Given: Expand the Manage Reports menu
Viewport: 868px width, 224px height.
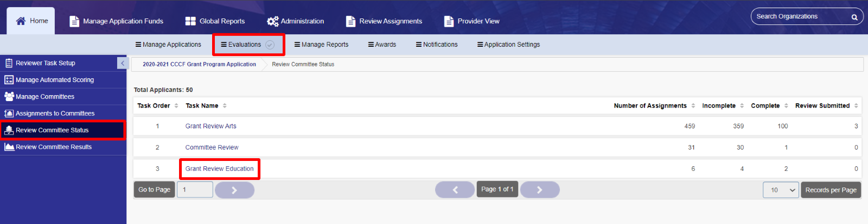Looking at the screenshot, I should click(321, 45).
